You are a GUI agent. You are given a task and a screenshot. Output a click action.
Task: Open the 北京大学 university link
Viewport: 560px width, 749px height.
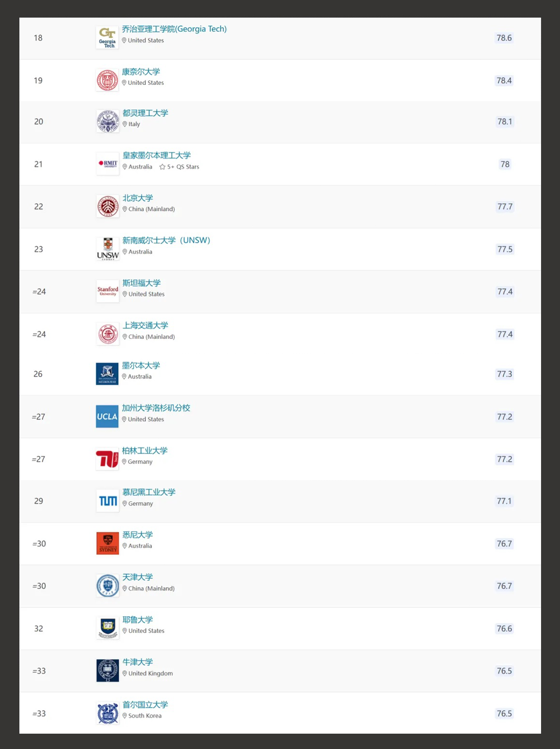(138, 198)
